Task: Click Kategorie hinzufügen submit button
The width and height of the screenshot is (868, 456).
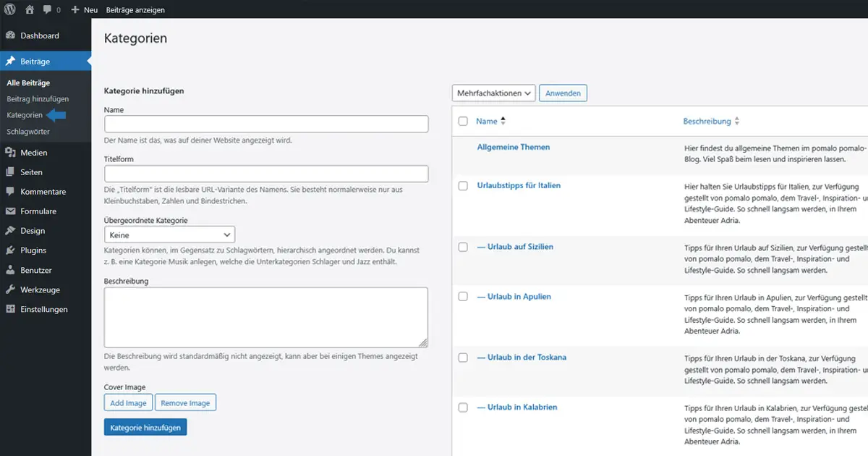Action: coord(145,428)
